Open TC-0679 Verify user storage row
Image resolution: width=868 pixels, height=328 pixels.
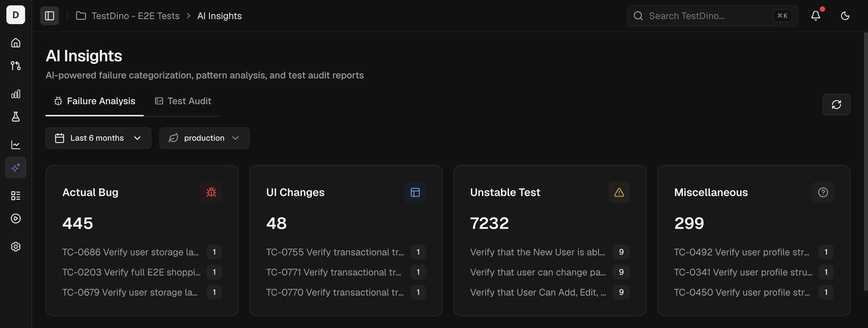click(142, 292)
